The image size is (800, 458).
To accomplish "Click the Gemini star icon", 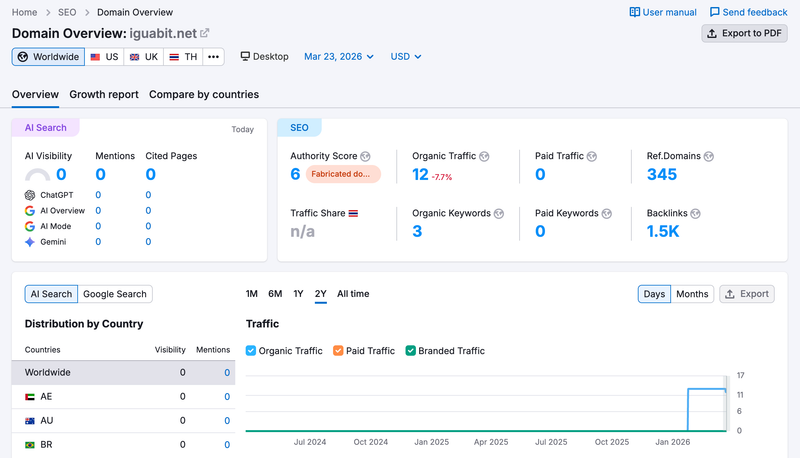I will click(30, 242).
